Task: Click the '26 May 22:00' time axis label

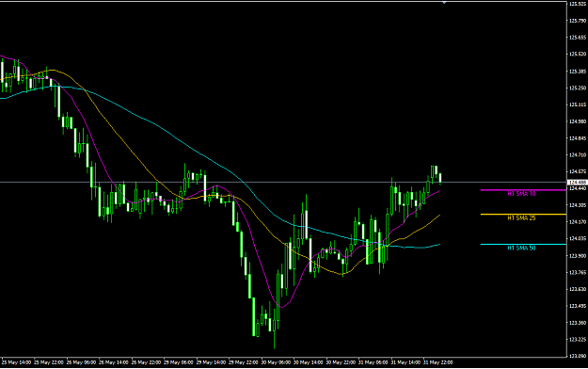Action: coord(146,362)
